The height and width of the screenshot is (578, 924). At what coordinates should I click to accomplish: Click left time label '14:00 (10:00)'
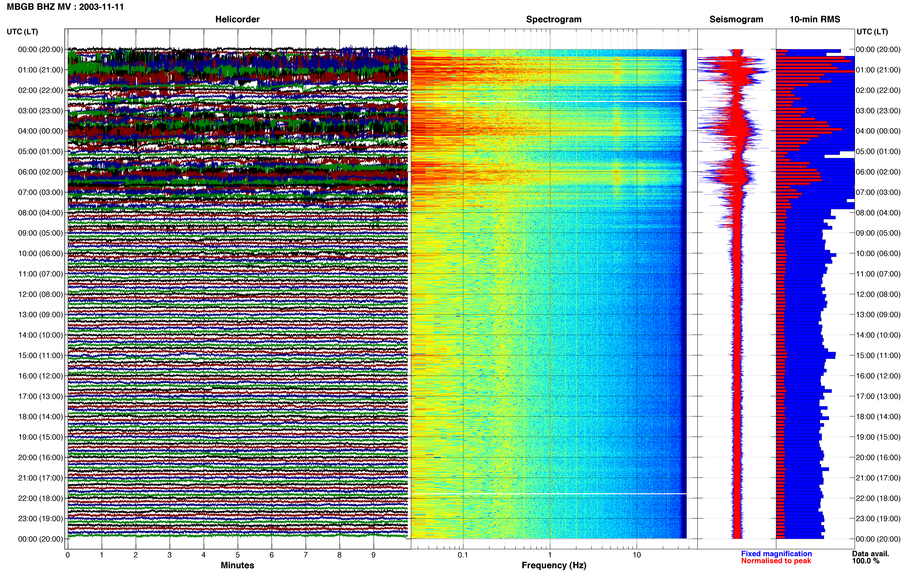click(x=41, y=335)
